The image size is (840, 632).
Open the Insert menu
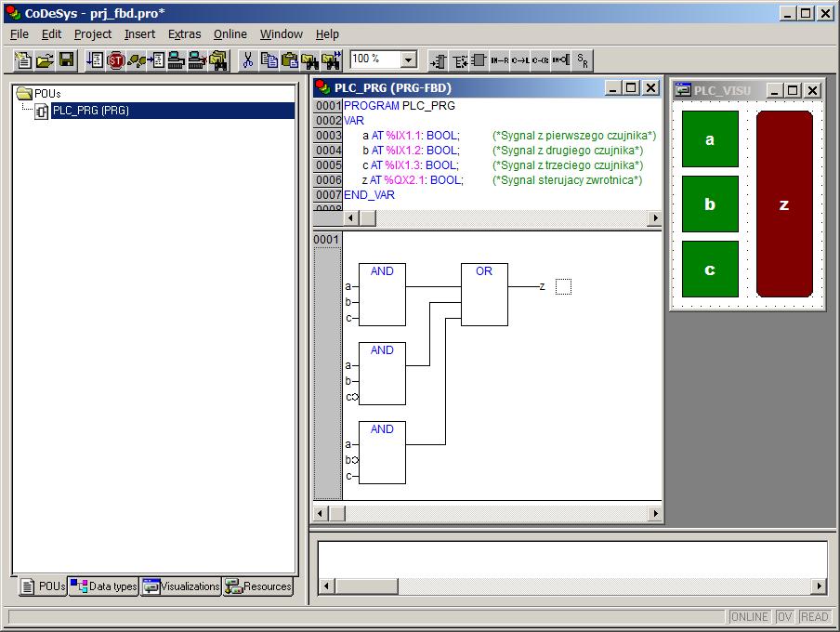point(139,34)
